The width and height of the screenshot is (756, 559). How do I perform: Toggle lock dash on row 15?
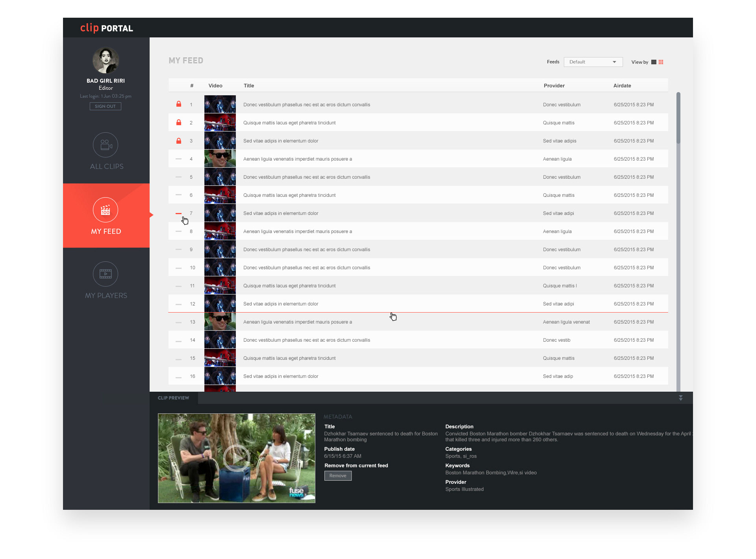coord(179,359)
